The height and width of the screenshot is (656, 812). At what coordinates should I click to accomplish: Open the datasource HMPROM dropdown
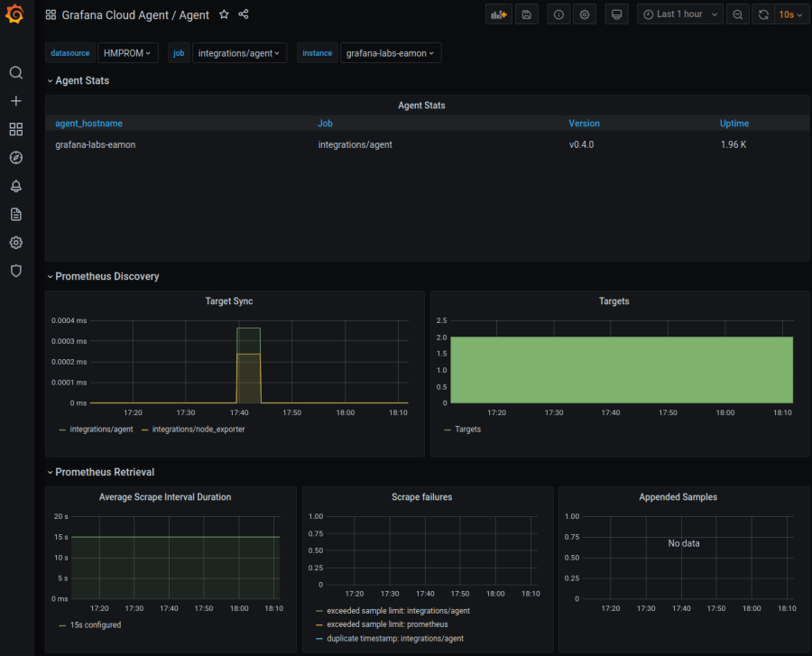pyautogui.click(x=128, y=53)
